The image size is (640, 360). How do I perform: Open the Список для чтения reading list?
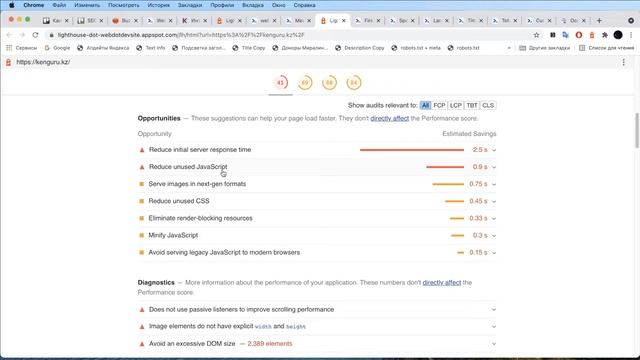point(607,48)
